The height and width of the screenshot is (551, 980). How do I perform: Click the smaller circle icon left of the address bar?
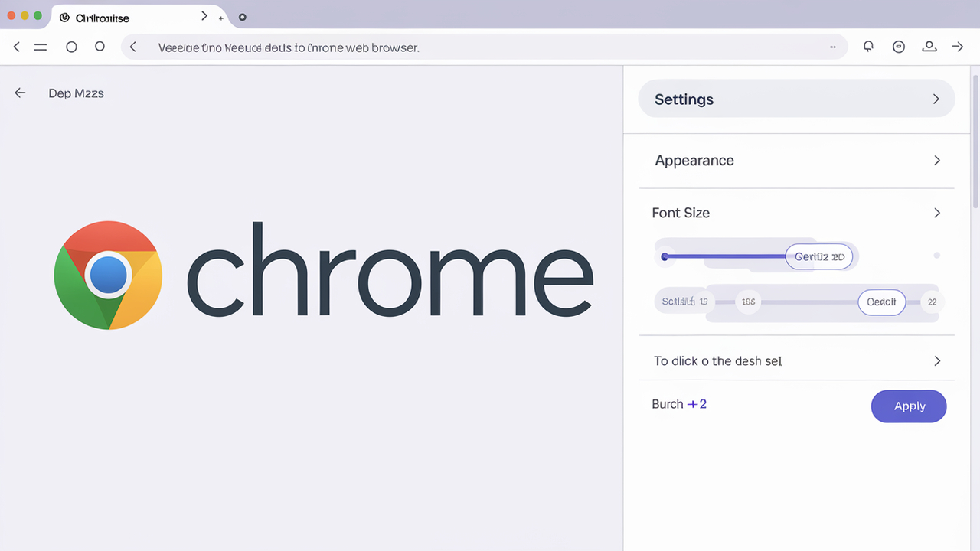point(100,47)
